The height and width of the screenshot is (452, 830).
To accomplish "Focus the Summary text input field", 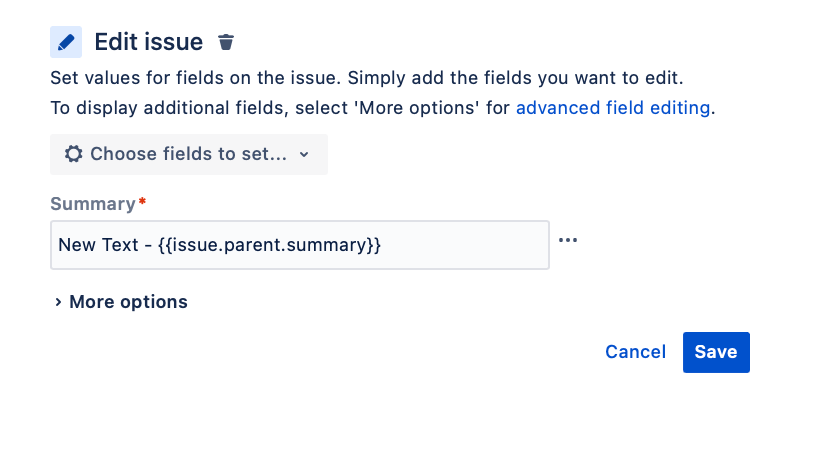I will coord(300,245).
